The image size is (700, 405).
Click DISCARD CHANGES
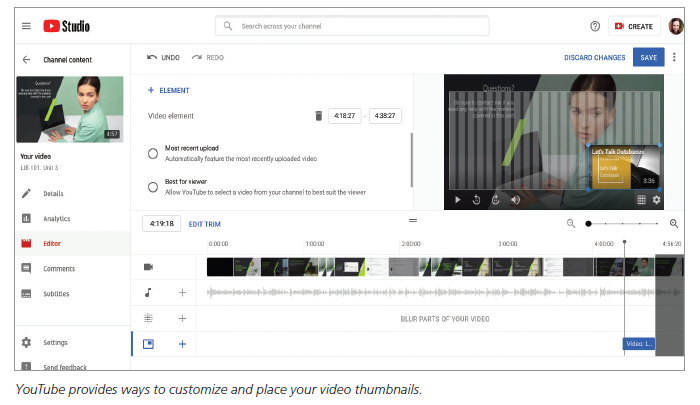pyautogui.click(x=594, y=58)
